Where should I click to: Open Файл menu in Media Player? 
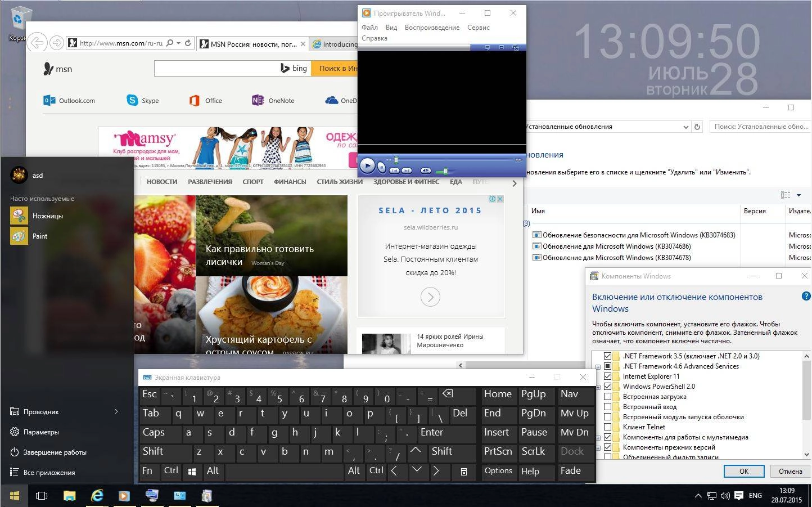tap(369, 28)
